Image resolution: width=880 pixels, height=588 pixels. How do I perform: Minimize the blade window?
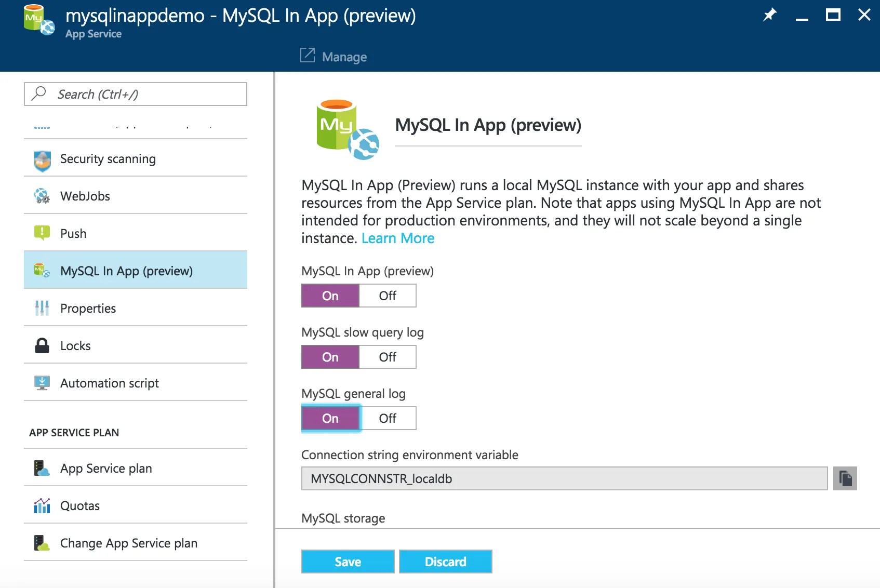[802, 19]
